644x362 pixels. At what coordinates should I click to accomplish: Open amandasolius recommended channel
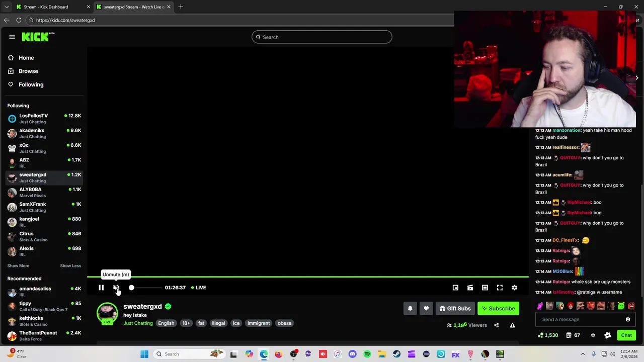tap(44, 292)
